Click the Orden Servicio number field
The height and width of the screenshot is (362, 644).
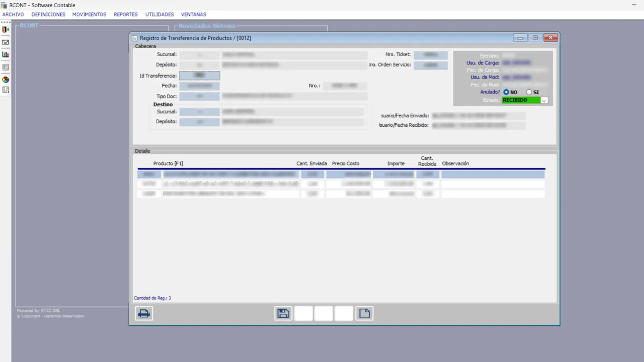tap(431, 65)
